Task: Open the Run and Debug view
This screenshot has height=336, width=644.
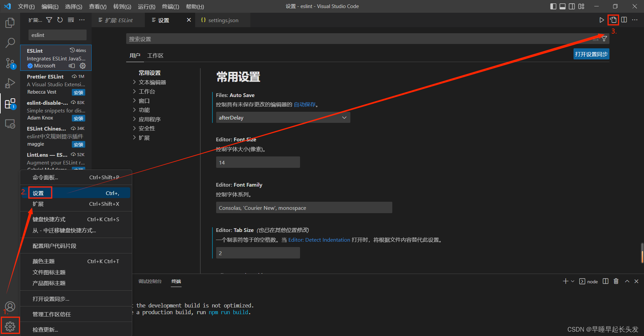Action: (x=10, y=83)
